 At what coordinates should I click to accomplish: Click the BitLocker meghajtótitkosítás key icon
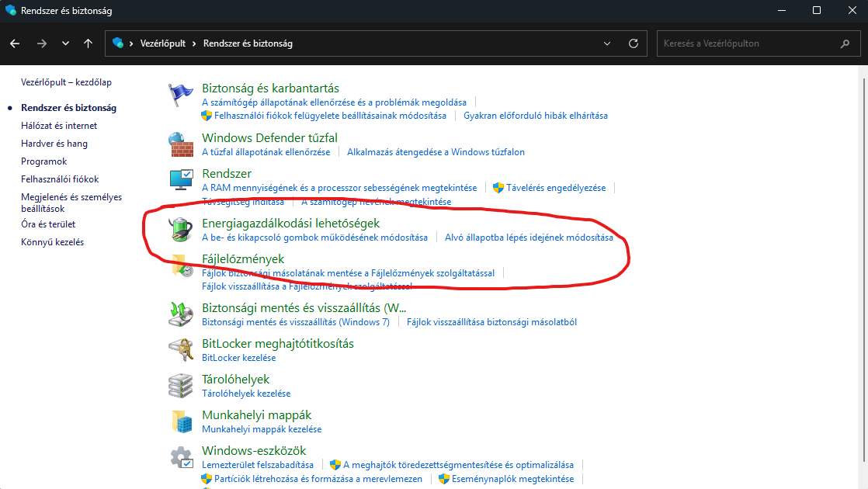(x=181, y=350)
